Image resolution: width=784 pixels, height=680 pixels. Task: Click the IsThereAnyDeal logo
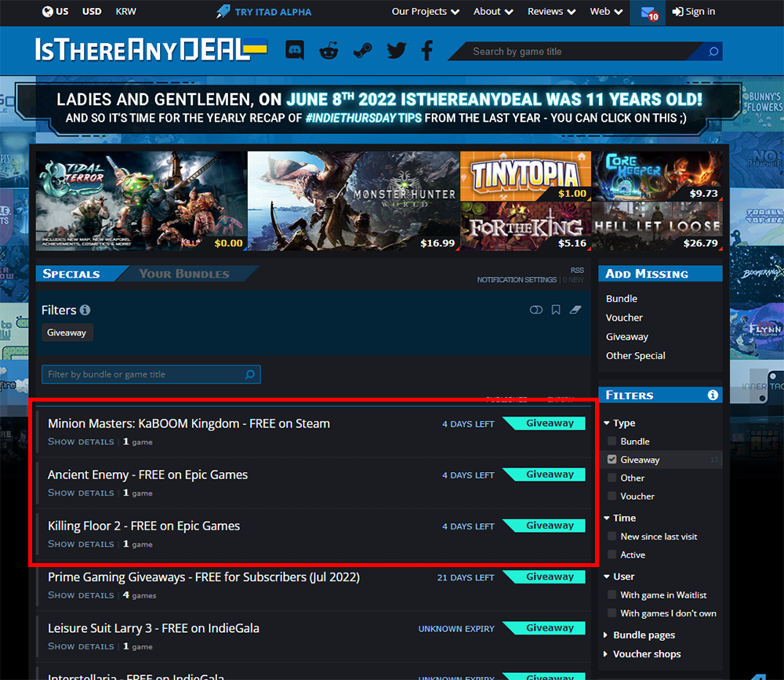[x=151, y=49]
